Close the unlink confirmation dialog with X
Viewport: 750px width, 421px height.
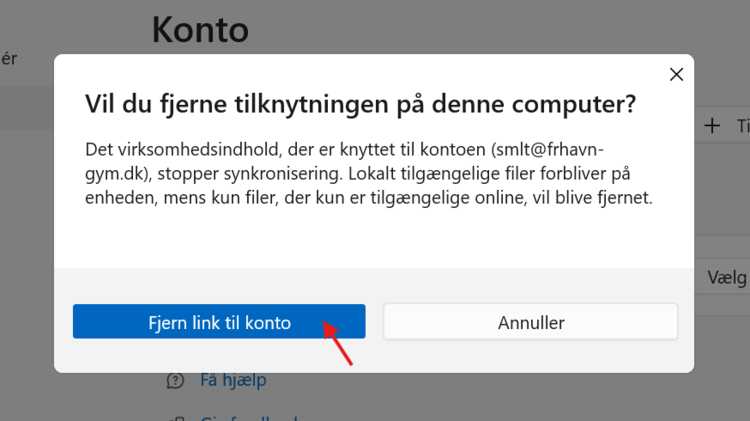click(x=676, y=74)
